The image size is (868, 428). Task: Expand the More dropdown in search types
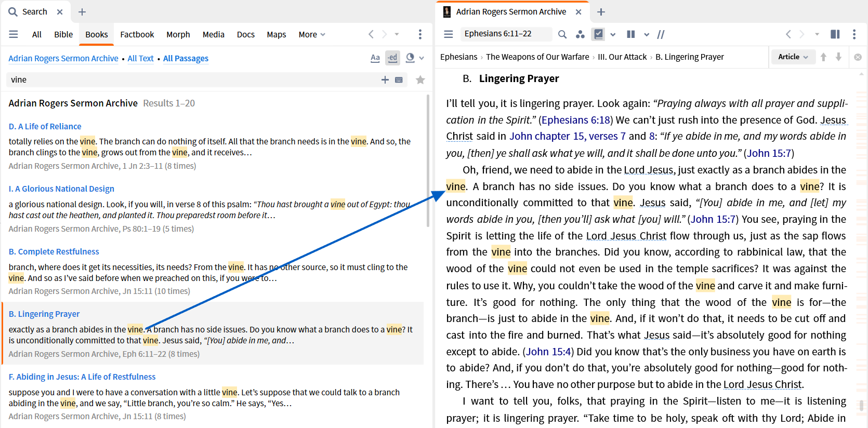coord(312,34)
